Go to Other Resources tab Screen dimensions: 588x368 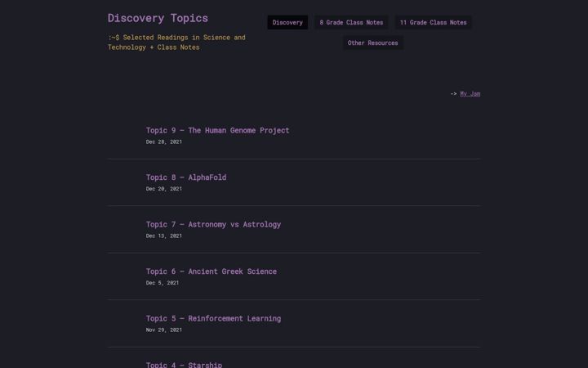click(x=372, y=43)
